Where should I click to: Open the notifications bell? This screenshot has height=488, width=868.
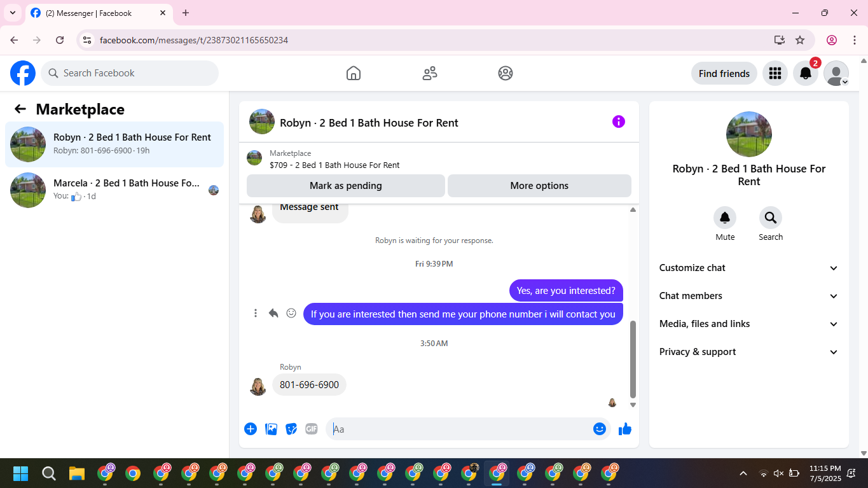[x=806, y=73]
